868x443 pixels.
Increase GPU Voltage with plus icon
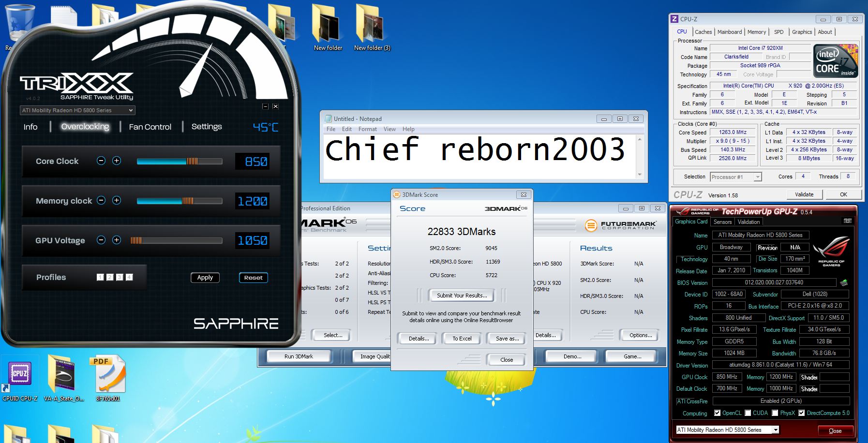click(117, 240)
